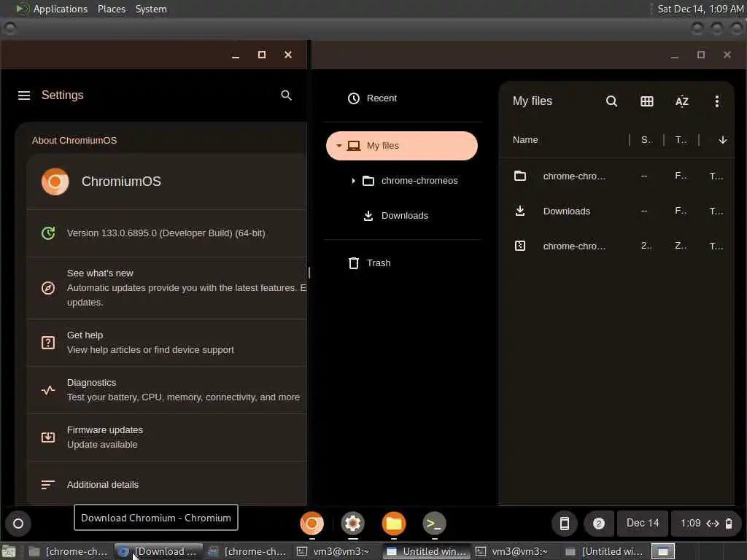Sort files by Name column
This screenshot has width=747, height=560.
[525, 139]
